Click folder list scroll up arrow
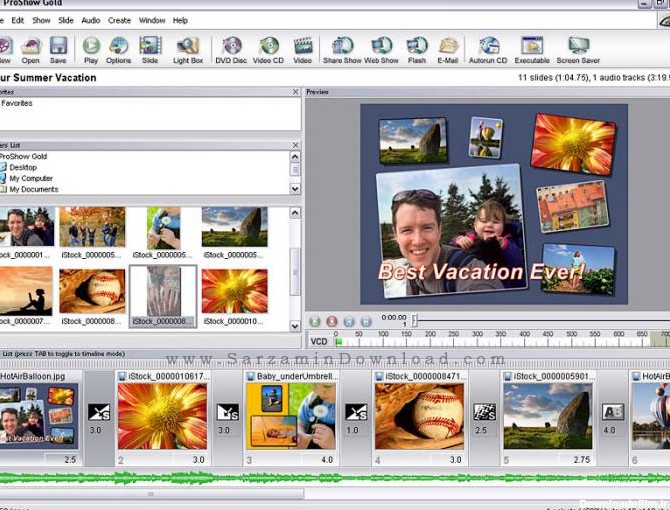 (x=295, y=157)
